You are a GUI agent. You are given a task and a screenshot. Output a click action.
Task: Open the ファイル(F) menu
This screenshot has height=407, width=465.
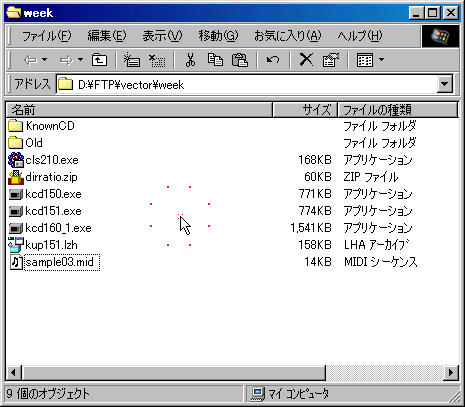click(46, 36)
